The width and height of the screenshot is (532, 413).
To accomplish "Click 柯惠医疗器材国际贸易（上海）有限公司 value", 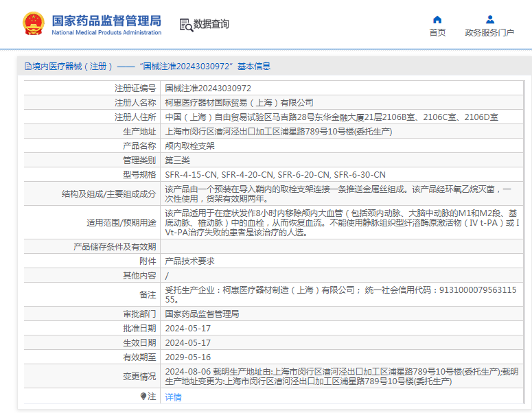I will [239, 102].
